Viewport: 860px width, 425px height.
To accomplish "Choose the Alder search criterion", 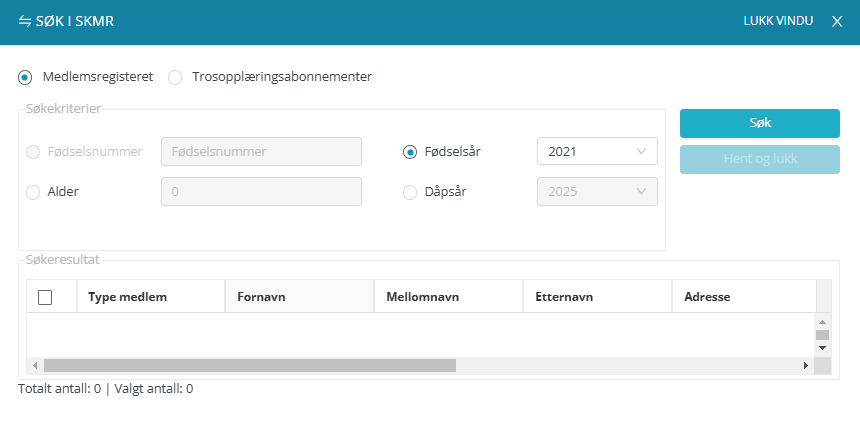I will point(33,192).
